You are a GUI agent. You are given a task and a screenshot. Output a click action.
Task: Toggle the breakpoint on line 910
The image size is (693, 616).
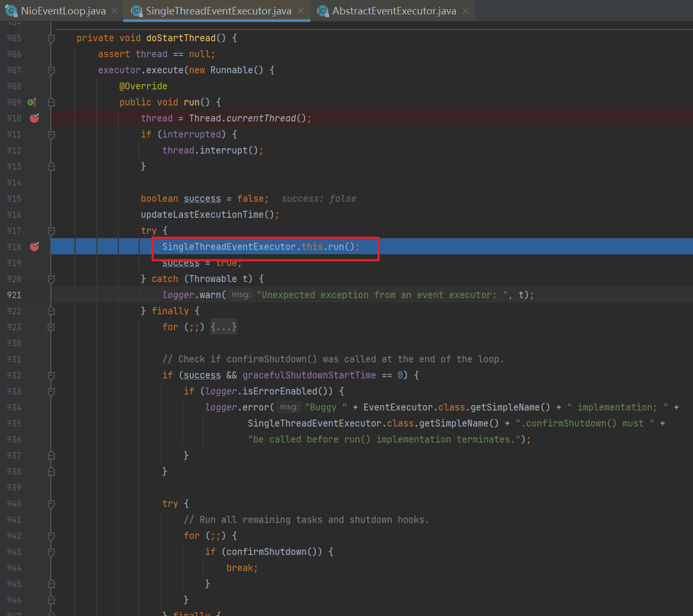click(34, 118)
